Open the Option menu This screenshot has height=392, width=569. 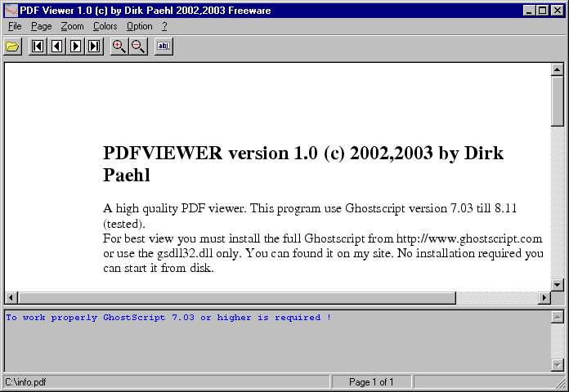(139, 26)
